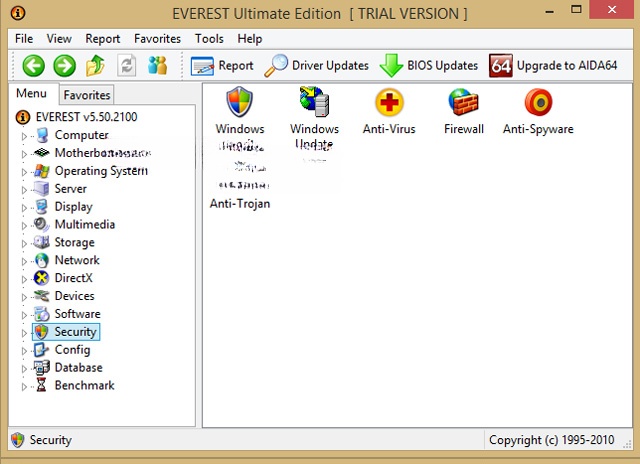Screen dimensions: 640x464
Task: Open the View menu
Action: coord(59,39)
